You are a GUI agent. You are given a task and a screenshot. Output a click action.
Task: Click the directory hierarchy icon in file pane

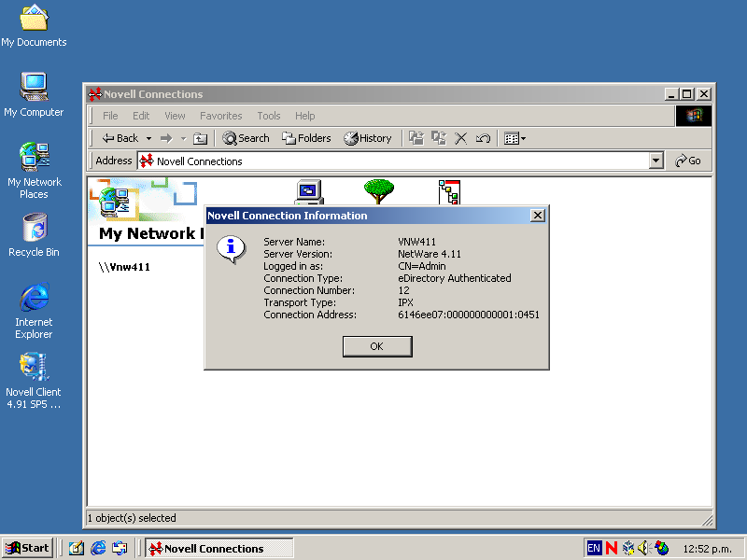449,192
